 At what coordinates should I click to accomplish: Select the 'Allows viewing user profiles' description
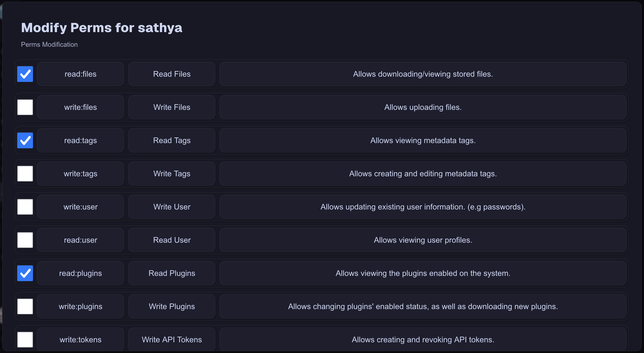[423, 240]
